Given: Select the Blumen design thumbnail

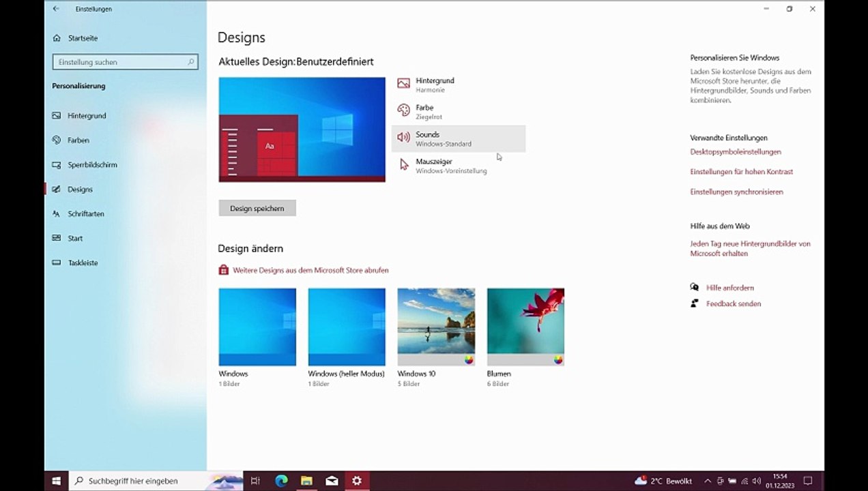Looking at the screenshot, I should pyautogui.click(x=525, y=327).
